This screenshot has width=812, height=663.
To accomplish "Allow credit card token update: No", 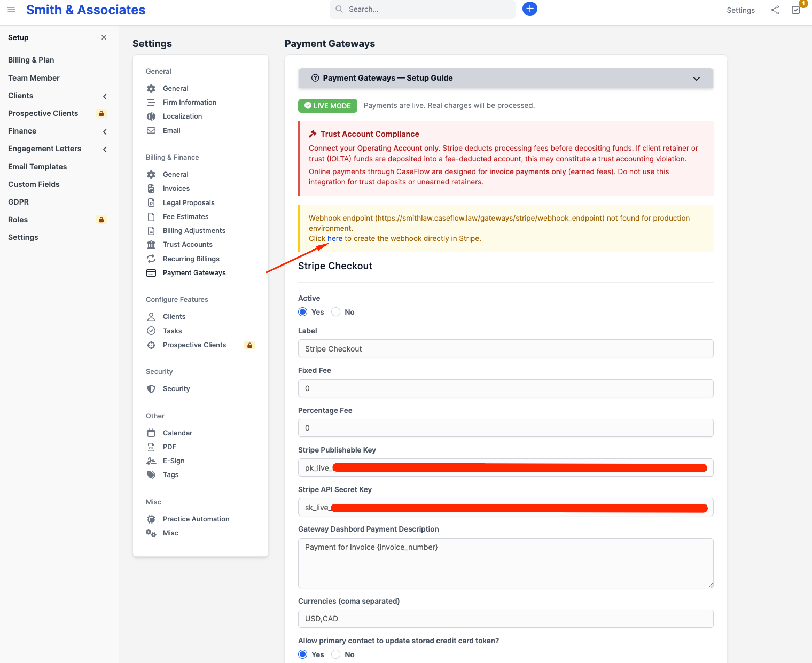I will pos(336,654).
